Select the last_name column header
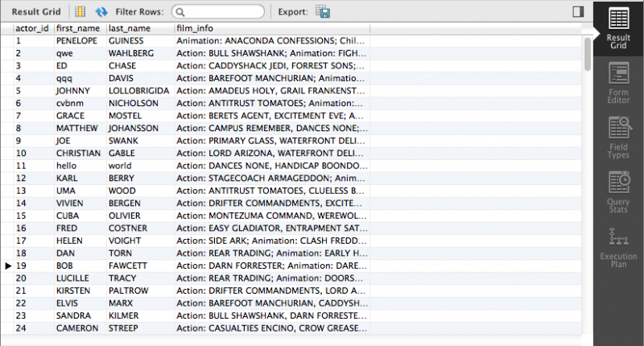The image size is (644, 346). click(x=138, y=28)
